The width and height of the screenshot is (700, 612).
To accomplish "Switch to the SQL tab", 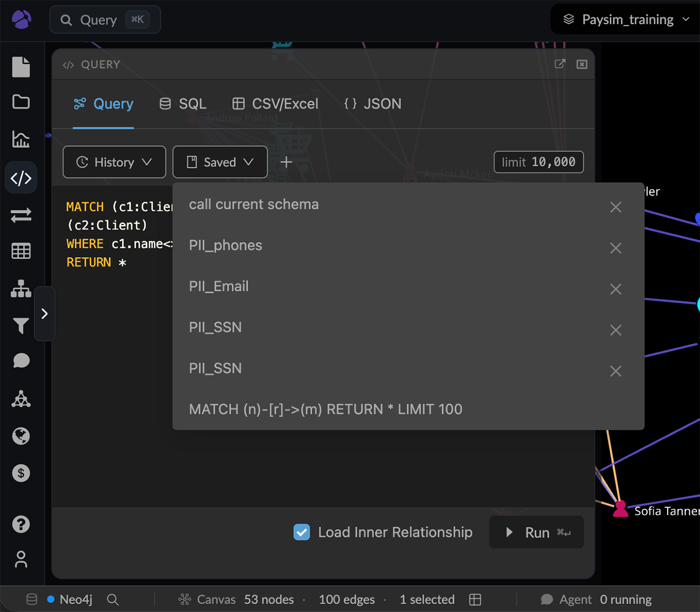I will 183,104.
